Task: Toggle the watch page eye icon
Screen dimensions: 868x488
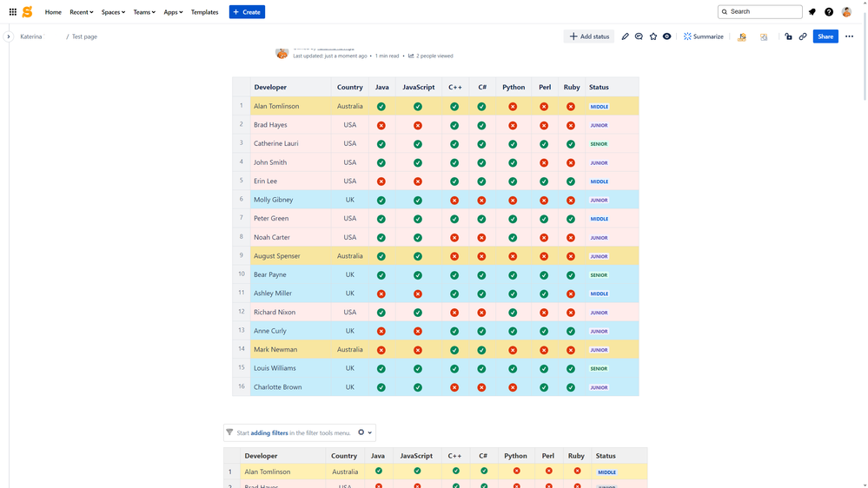Action: [667, 36]
